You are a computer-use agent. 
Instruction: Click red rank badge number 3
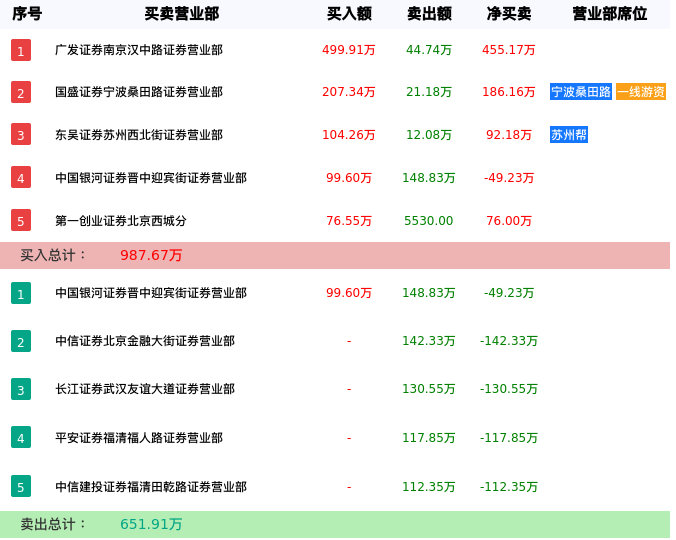pos(21,134)
